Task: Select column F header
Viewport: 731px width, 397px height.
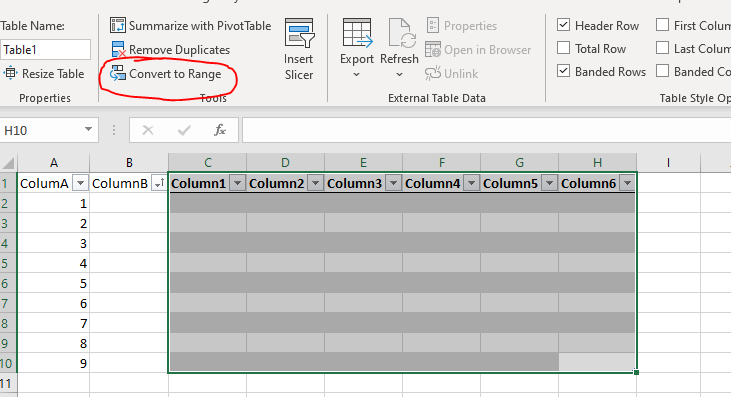Action: point(441,163)
